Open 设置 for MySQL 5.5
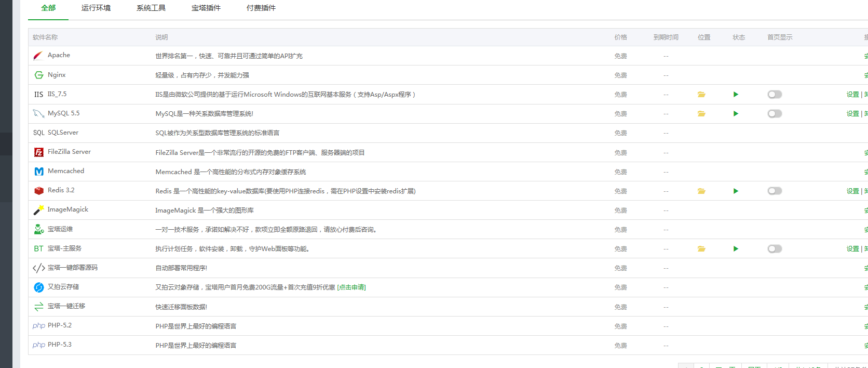This screenshot has height=368, width=868. point(852,114)
